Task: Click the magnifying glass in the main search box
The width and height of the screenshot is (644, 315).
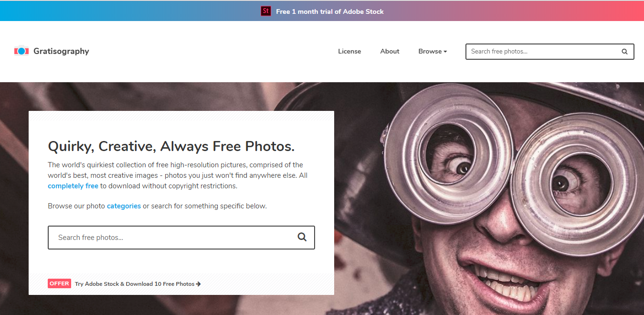Action: coord(302,237)
